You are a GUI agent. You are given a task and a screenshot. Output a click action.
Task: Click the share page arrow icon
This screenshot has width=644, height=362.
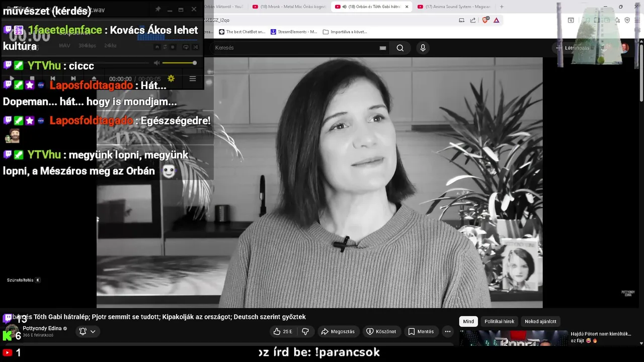[x=473, y=20]
